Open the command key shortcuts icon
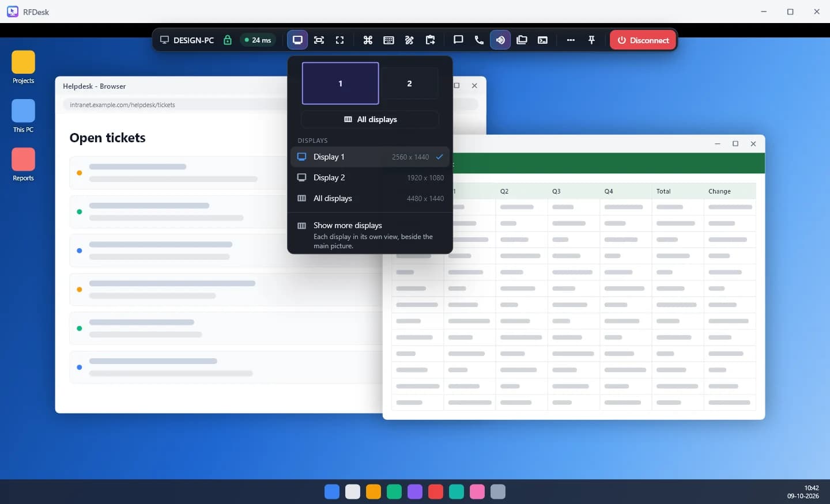Viewport: 830px width, 504px height. tap(368, 40)
